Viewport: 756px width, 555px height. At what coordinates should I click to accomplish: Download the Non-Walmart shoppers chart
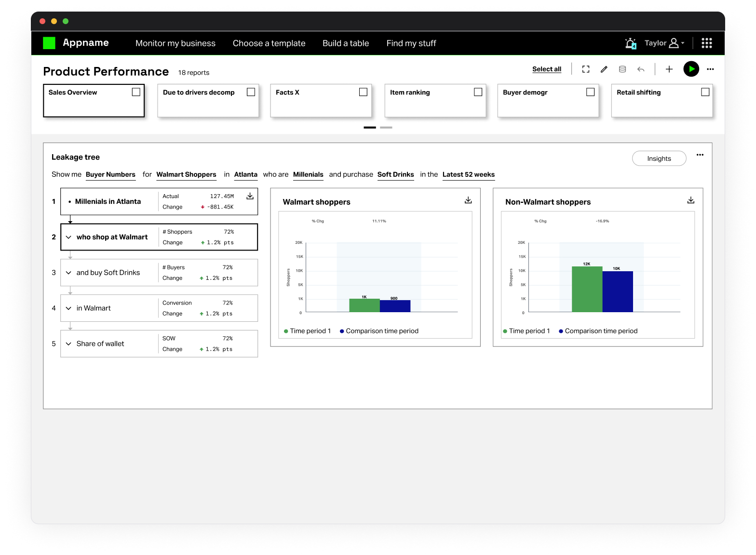pyautogui.click(x=690, y=200)
